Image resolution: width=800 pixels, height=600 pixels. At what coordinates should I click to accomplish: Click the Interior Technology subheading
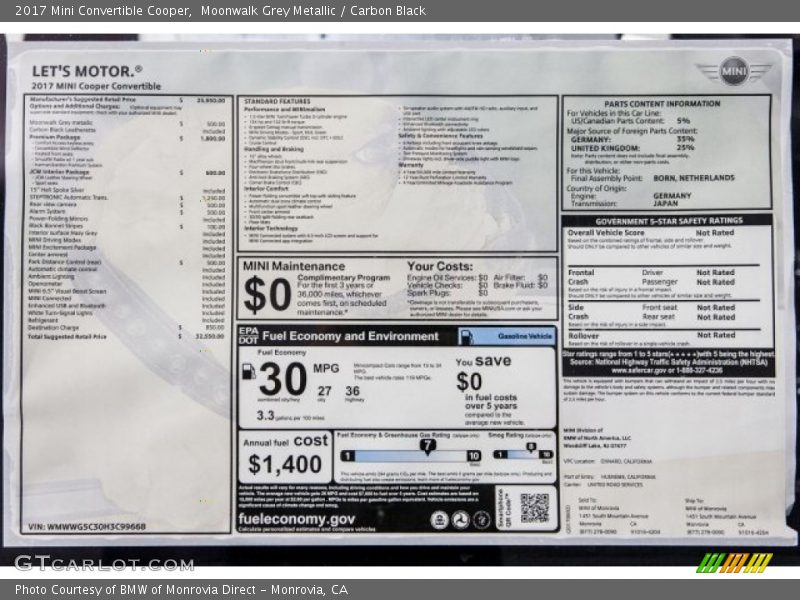(x=270, y=229)
